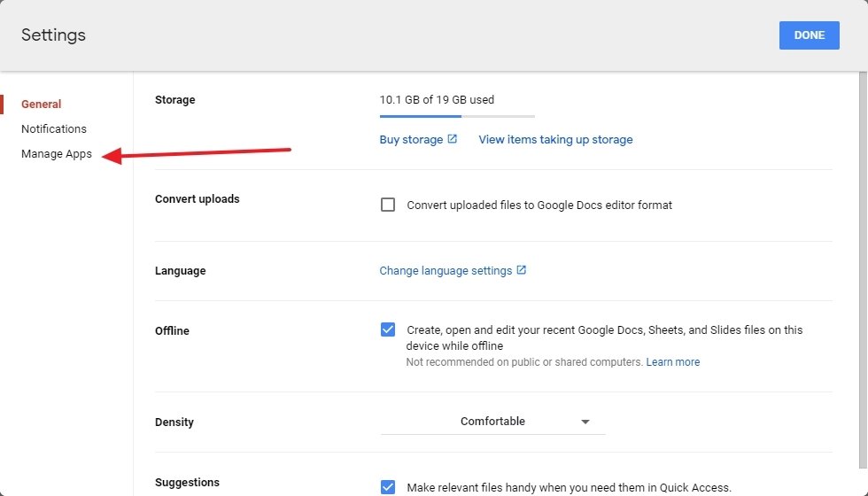Toggle the Quick Access suggestions checkbox
868x496 pixels.
[388, 487]
